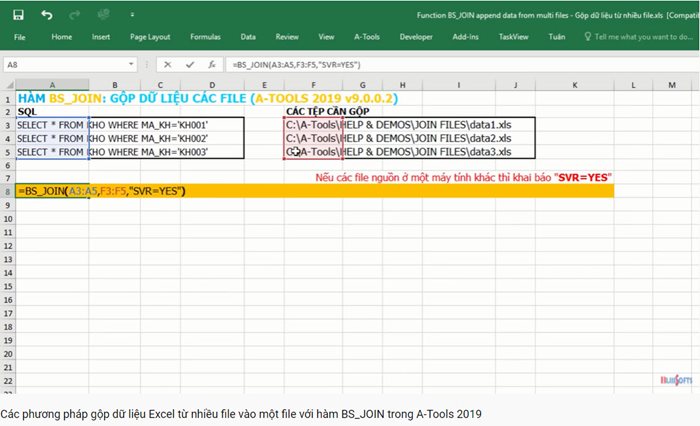
Task: Switch to the Home ribbon tab
Action: (x=62, y=37)
